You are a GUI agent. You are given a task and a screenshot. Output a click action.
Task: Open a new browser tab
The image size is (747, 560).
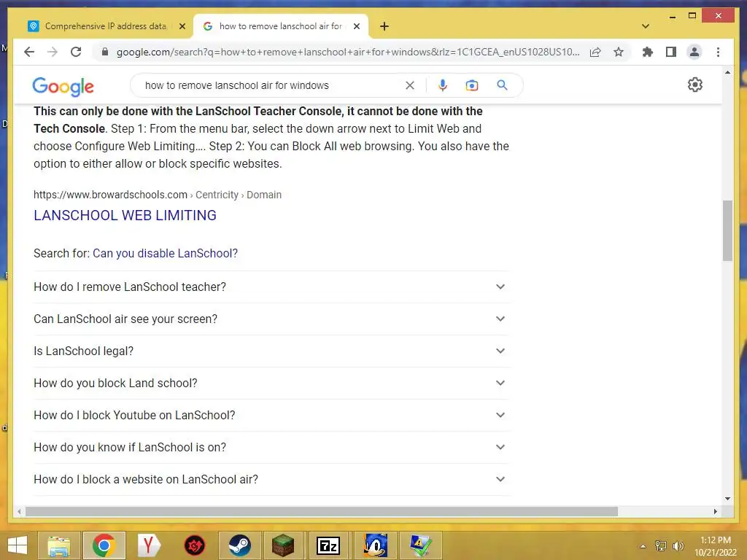point(384,26)
